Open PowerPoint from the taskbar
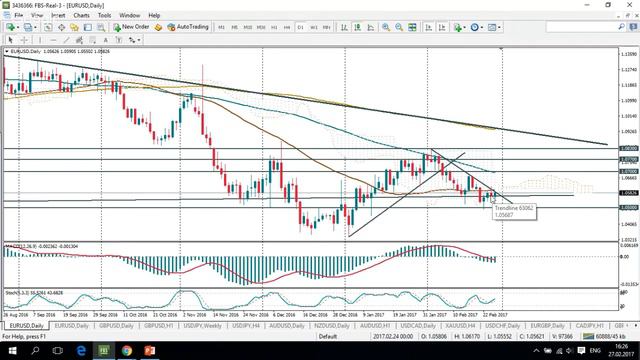The width and height of the screenshot is (640, 360). (x=150, y=351)
